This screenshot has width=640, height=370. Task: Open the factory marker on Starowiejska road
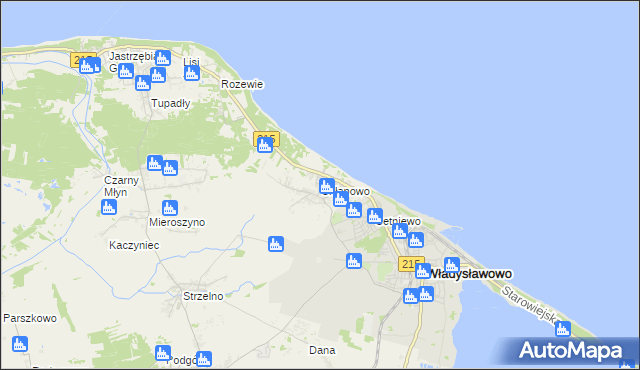(x=563, y=329)
